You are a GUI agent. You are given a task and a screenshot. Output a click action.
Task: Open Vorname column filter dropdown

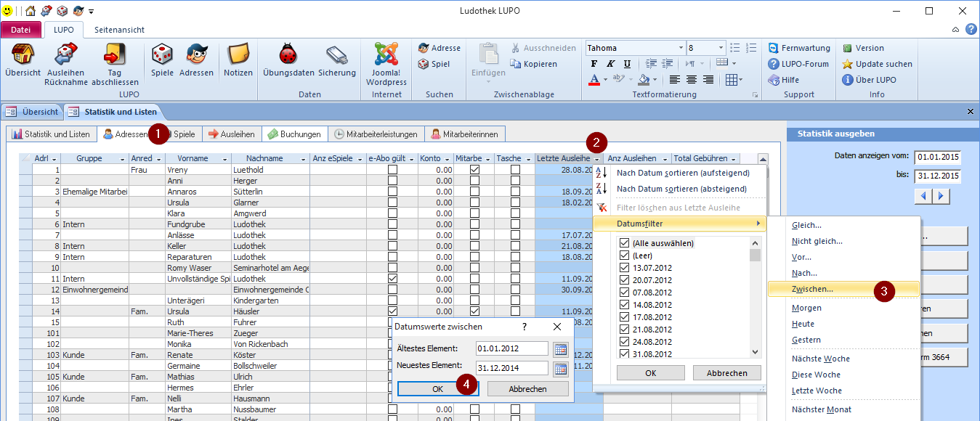point(224,159)
